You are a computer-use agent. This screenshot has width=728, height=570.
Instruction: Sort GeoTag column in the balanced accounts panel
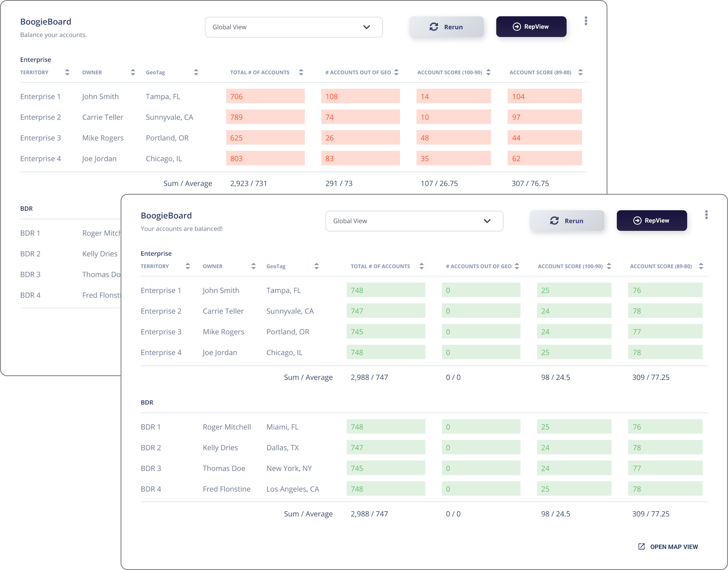(x=316, y=267)
